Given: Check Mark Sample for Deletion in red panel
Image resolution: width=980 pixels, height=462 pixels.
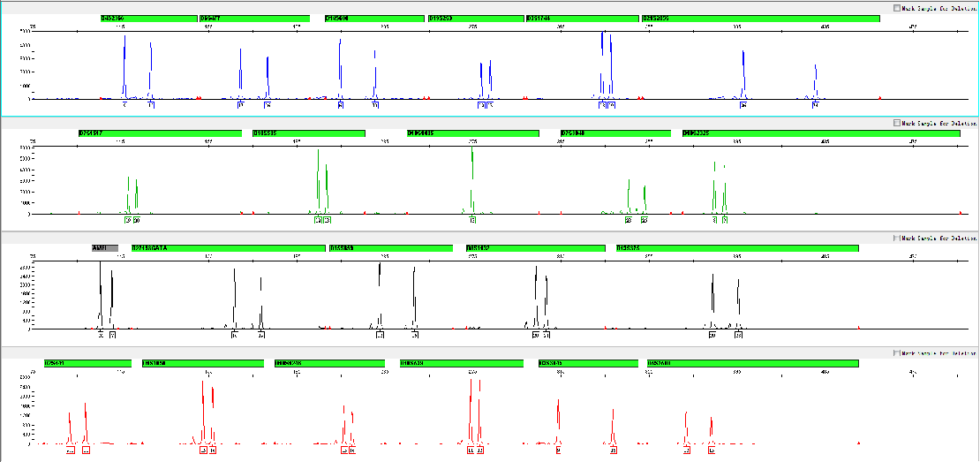Looking at the screenshot, I should [x=898, y=353].
